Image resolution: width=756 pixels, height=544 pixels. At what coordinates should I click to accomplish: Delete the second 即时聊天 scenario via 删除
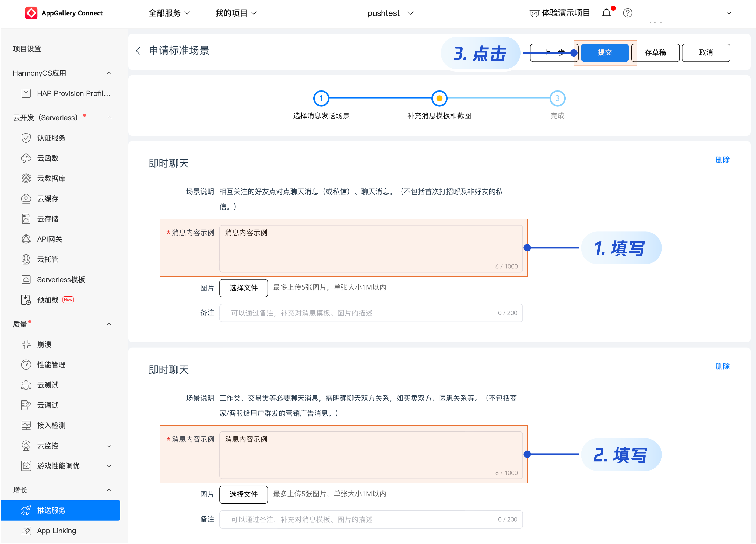click(722, 366)
